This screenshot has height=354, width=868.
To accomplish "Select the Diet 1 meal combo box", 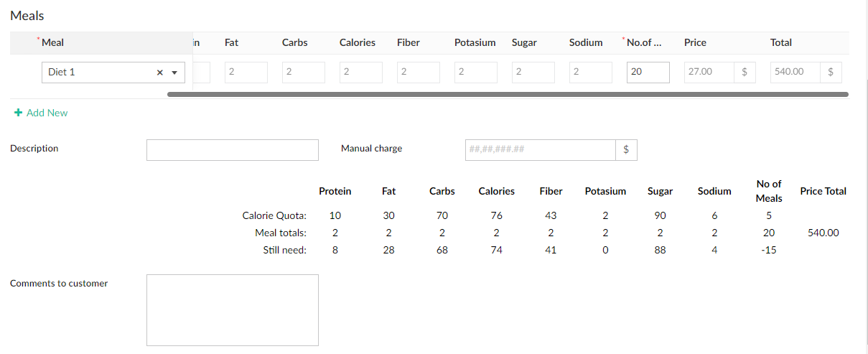I will [x=99, y=73].
